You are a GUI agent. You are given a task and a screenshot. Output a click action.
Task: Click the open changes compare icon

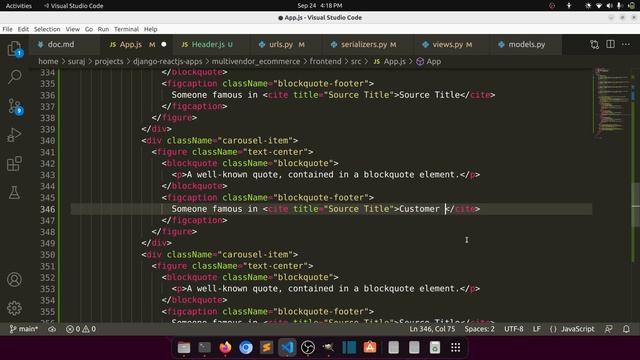[x=595, y=44]
